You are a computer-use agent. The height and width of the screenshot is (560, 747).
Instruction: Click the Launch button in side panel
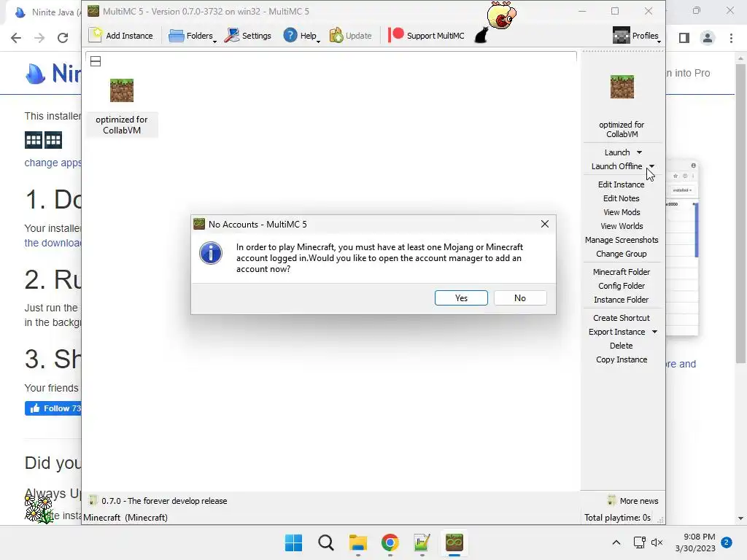[x=617, y=152]
